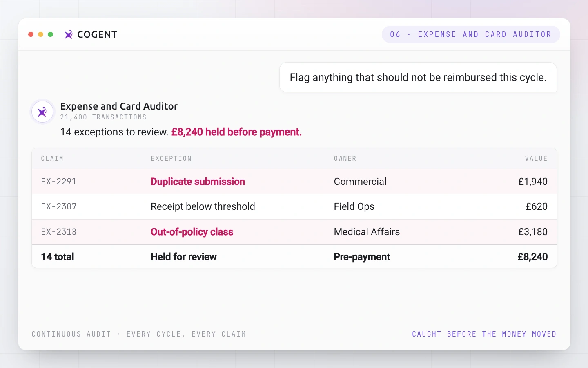Image resolution: width=588 pixels, height=368 pixels.
Task: Select claim EX-2318
Action: (59, 232)
